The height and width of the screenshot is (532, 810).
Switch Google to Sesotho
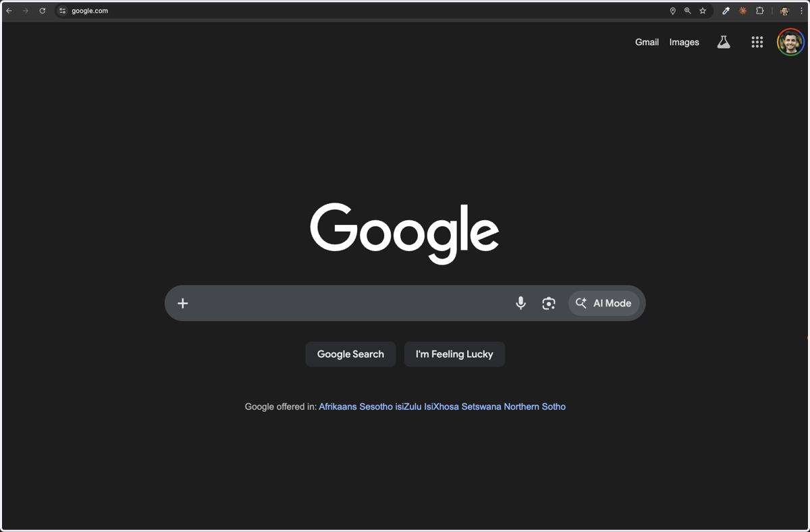tap(376, 406)
